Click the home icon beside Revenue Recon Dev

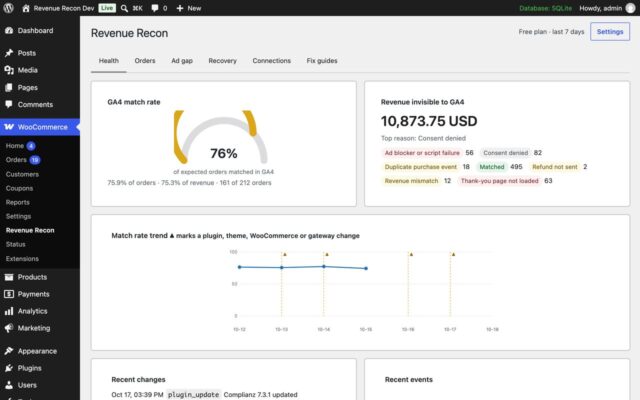pos(26,8)
